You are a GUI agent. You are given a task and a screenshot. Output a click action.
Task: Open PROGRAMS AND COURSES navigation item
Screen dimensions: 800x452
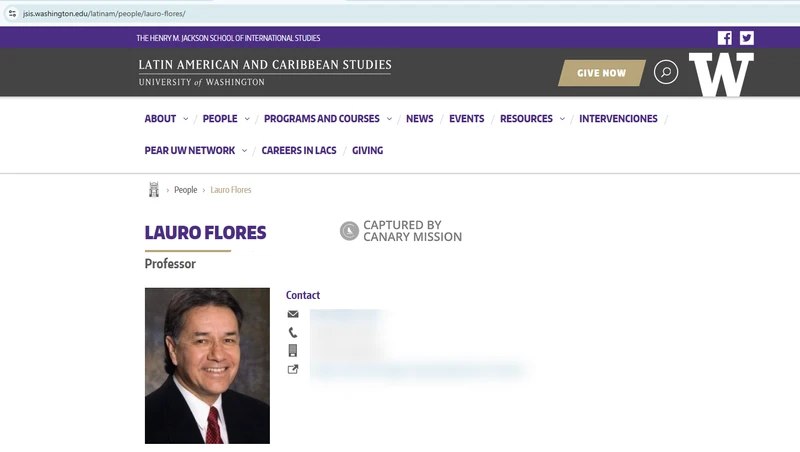(322, 118)
